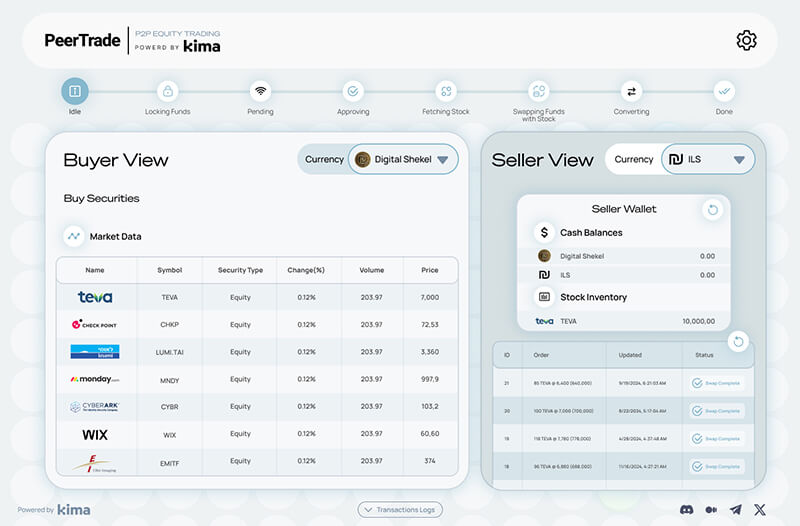This screenshot has height=526, width=800.
Task: Click the 7,000 price for TEVA
Action: (x=430, y=297)
